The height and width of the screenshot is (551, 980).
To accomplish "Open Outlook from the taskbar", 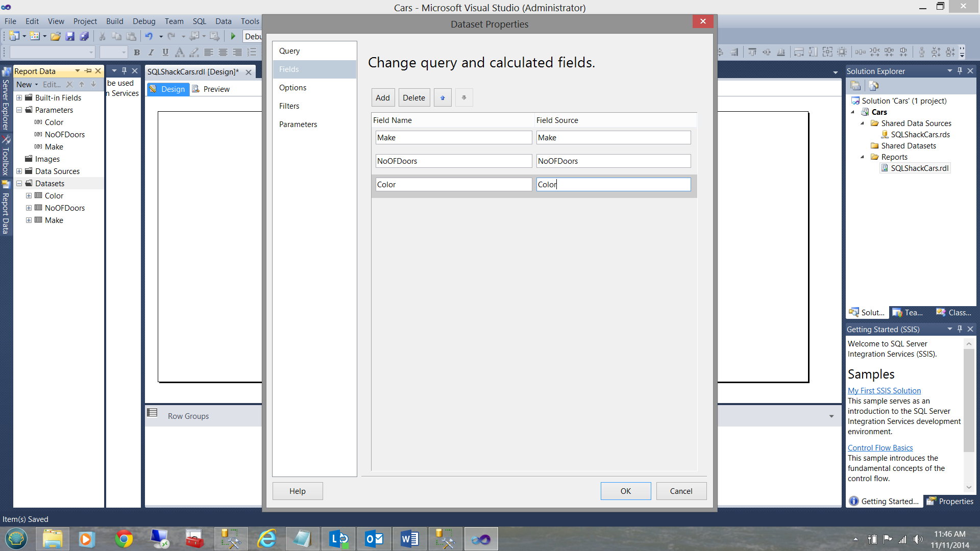I will (x=374, y=539).
